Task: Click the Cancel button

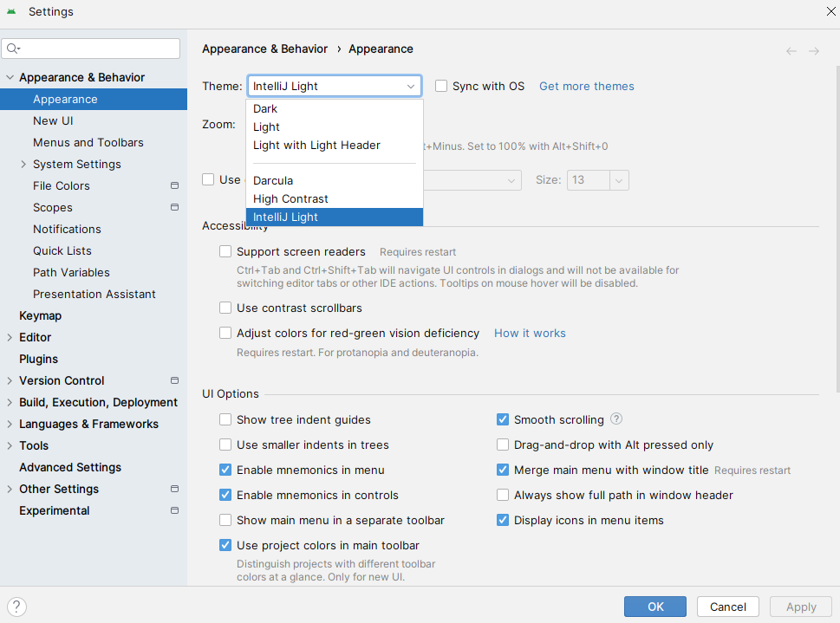Action: 727,607
